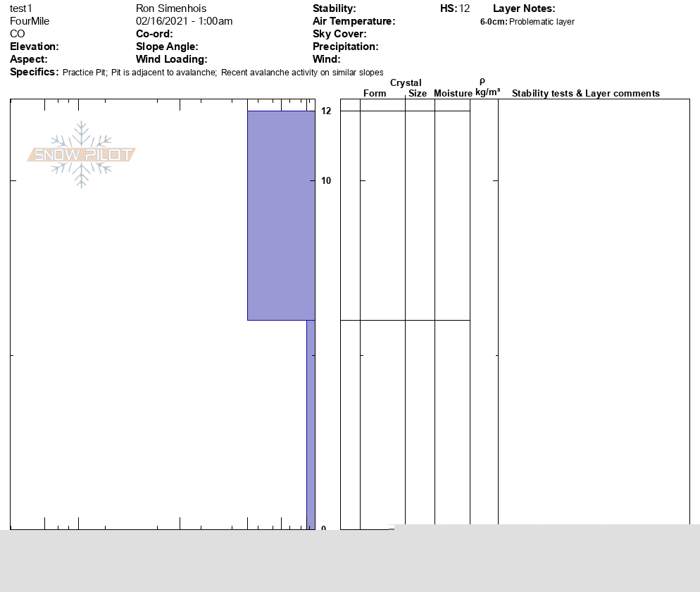Viewport: 700px width, 592px height.
Task: Click the Snow Pilot snowflake logo
Action: point(82,154)
